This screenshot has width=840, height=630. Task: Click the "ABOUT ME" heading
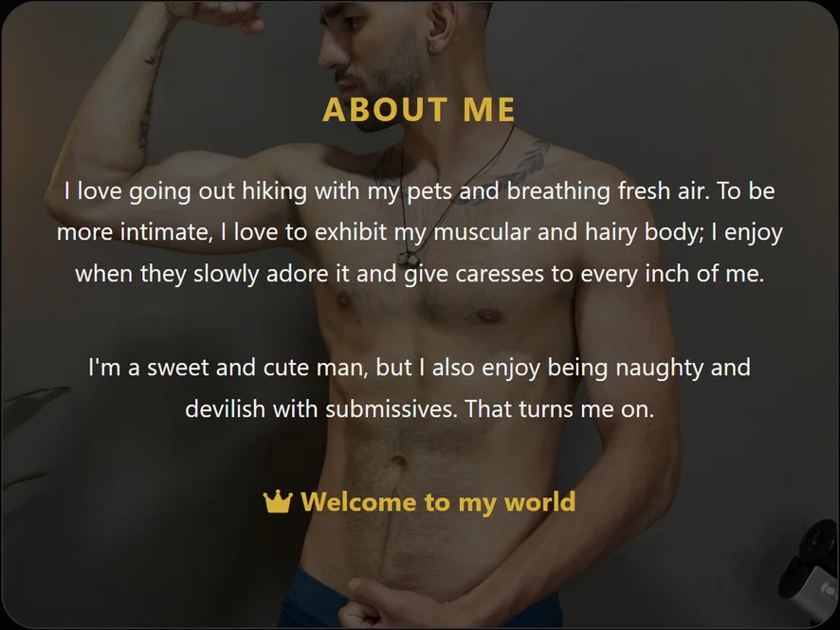point(419,110)
